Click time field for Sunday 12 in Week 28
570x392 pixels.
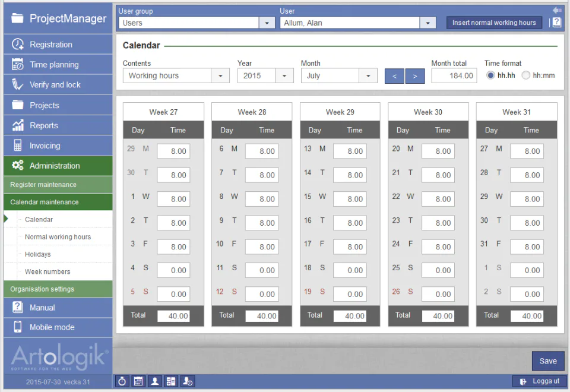(x=262, y=294)
